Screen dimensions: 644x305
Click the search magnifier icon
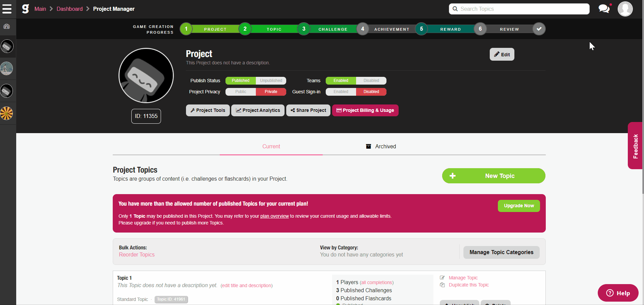click(x=455, y=9)
